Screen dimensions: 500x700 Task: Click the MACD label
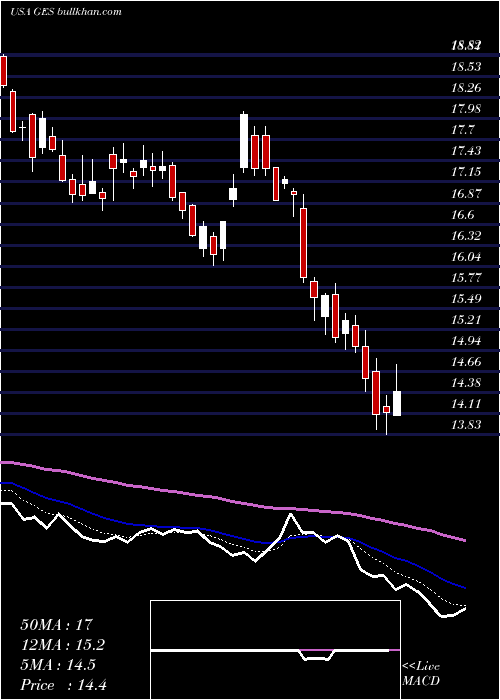pyautogui.click(x=421, y=681)
